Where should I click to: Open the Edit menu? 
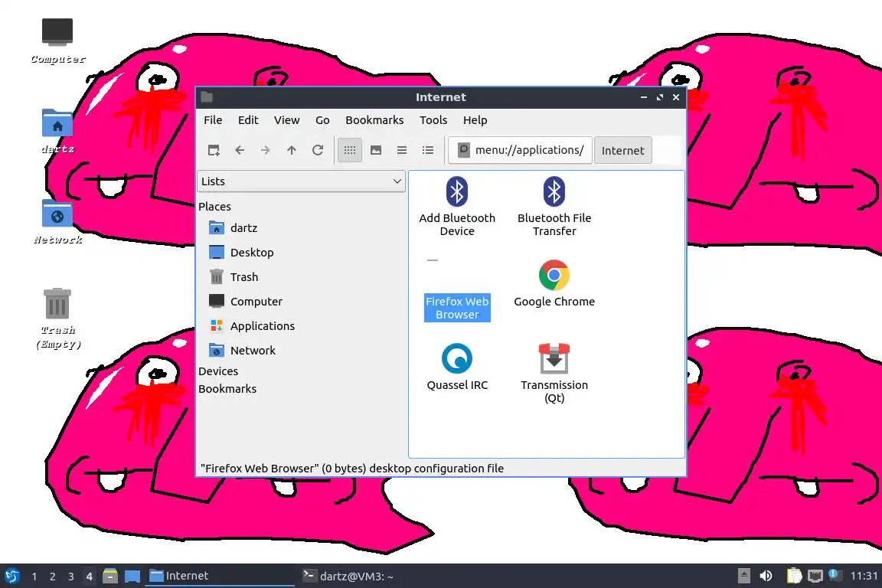(248, 120)
